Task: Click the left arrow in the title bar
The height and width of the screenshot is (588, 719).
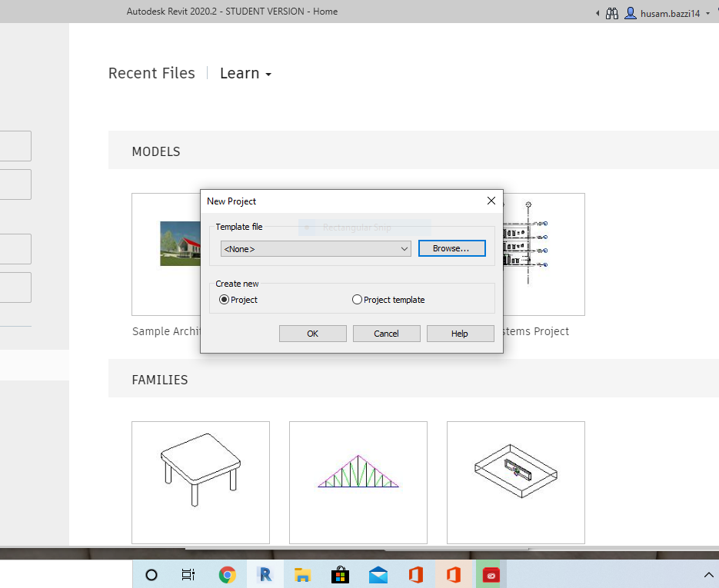Action: pyautogui.click(x=598, y=13)
